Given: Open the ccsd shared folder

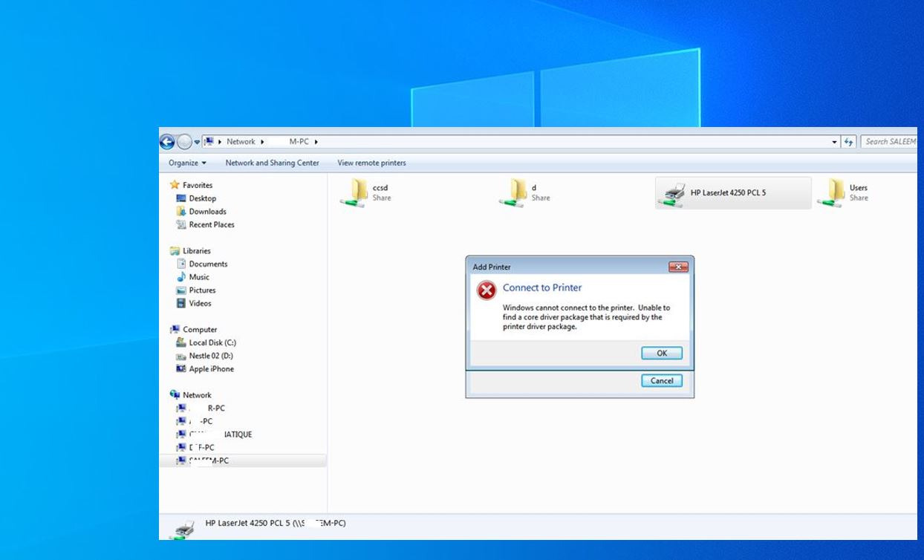Looking at the screenshot, I should (x=371, y=192).
